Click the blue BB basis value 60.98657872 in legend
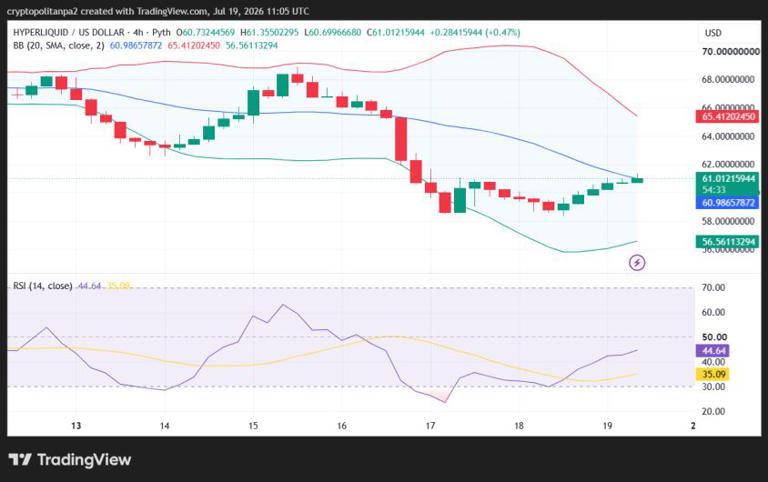 click(136, 46)
